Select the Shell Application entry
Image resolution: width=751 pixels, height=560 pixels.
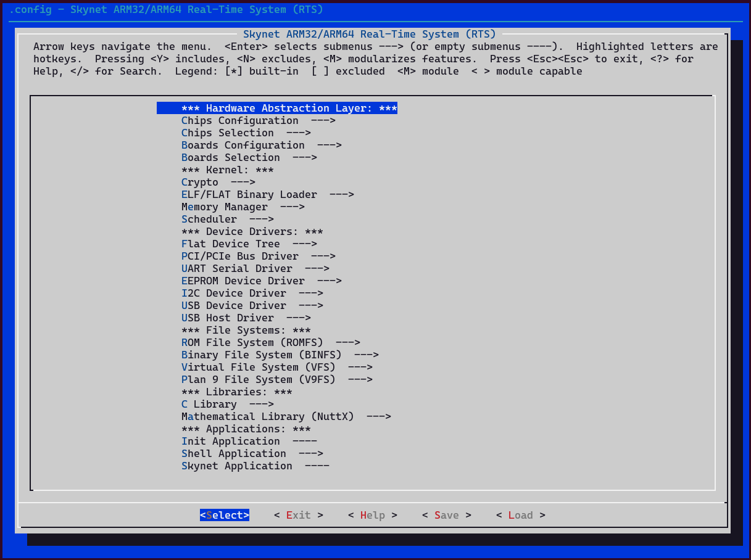tap(252, 453)
